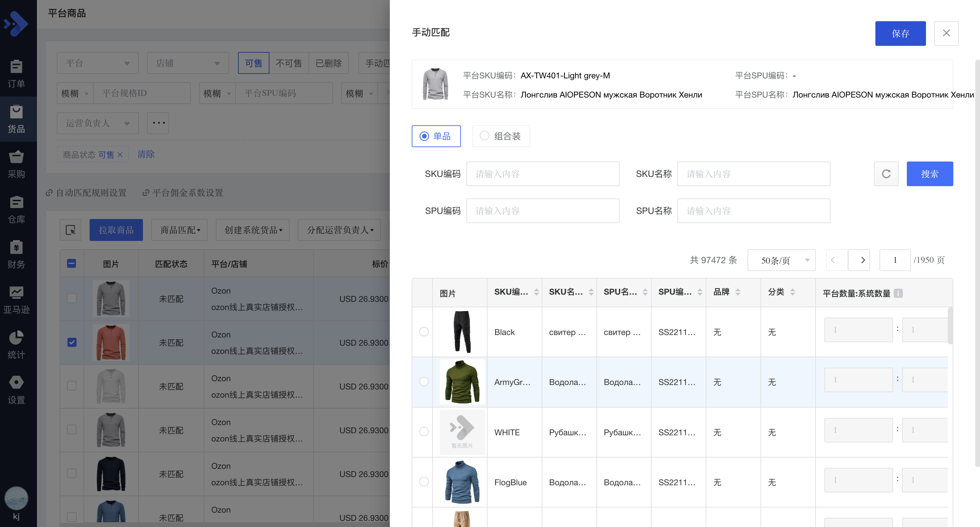
Task: Sort by SKU名称 column
Action: tap(591, 292)
